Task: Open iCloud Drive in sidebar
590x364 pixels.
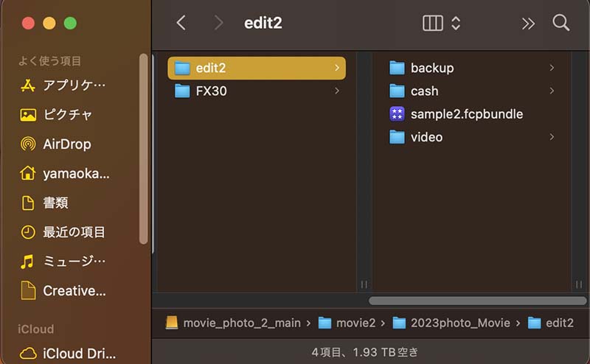Action: pos(68,354)
